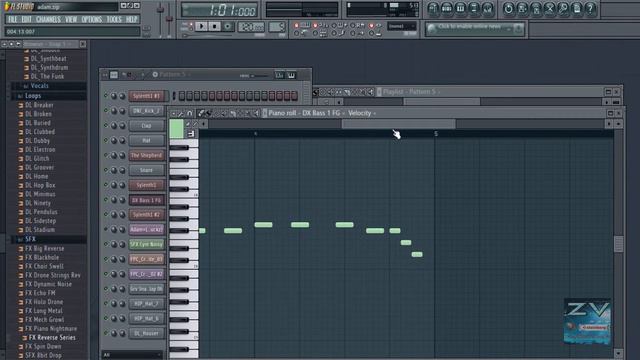
Task: Toggle mute LED for Snare channel
Action: click(x=106, y=170)
